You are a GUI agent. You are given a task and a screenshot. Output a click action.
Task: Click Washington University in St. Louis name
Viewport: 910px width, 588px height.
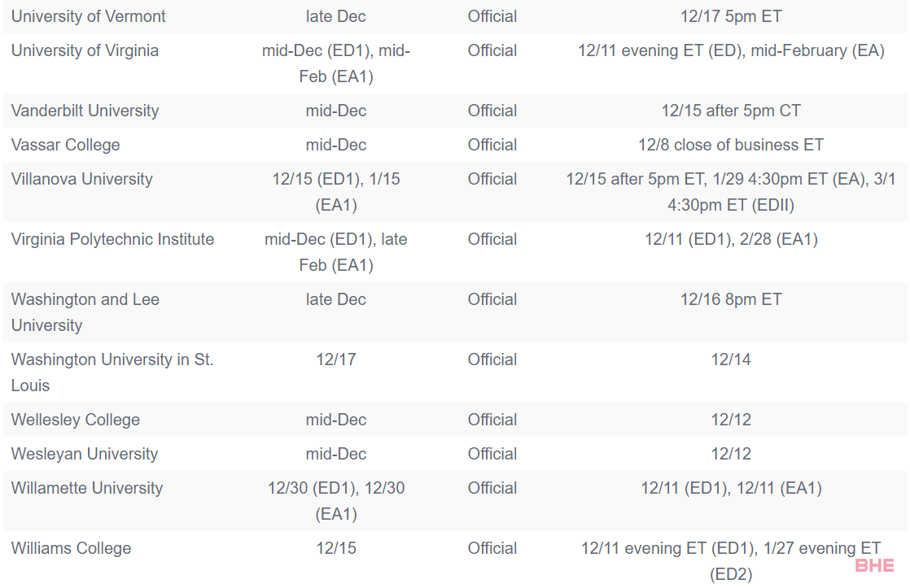tap(112, 372)
